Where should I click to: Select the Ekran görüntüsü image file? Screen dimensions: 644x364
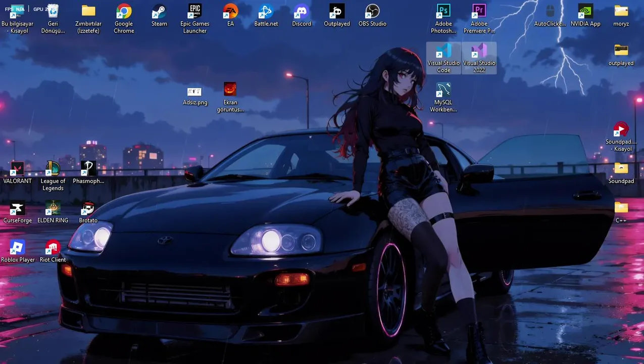point(230,97)
